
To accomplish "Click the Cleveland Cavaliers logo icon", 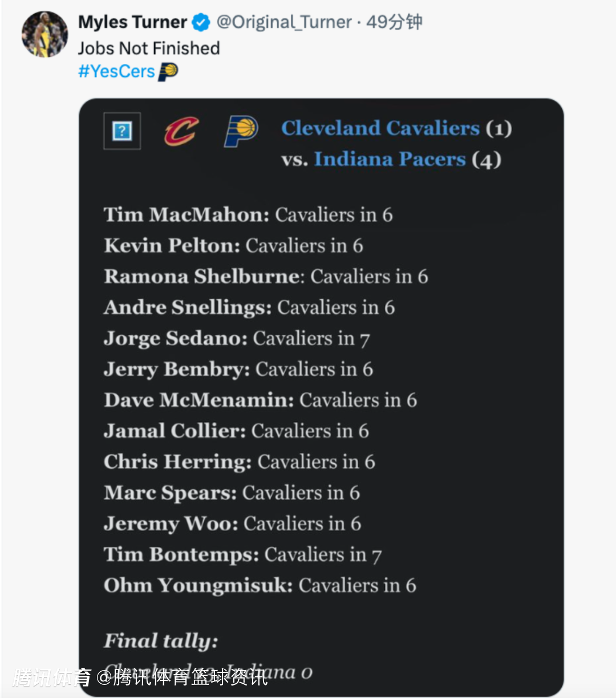I will pos(181,131).
